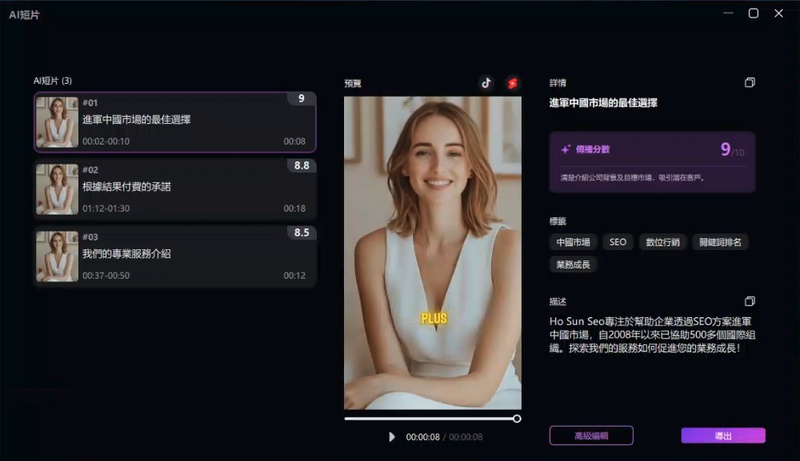Click the SEO tag
The width and height of the screenshot is (800, 461).
pos(618,242)
